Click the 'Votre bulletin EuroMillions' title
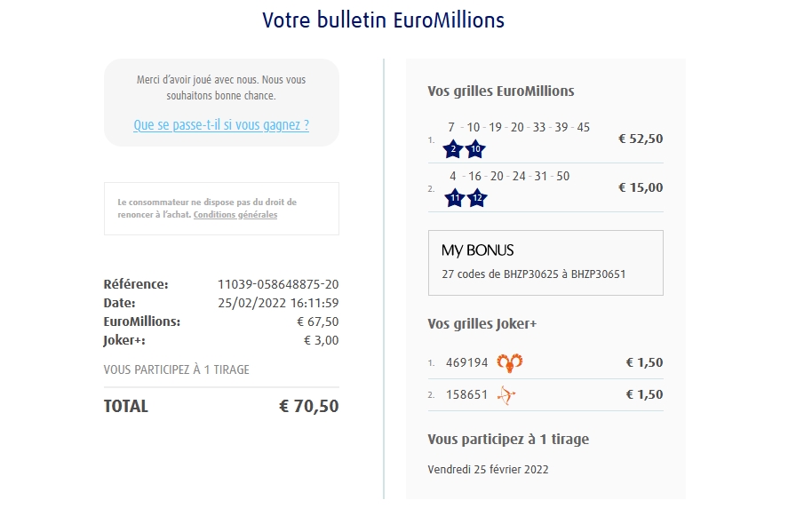The image size is (812, 516). pos(384,20)
